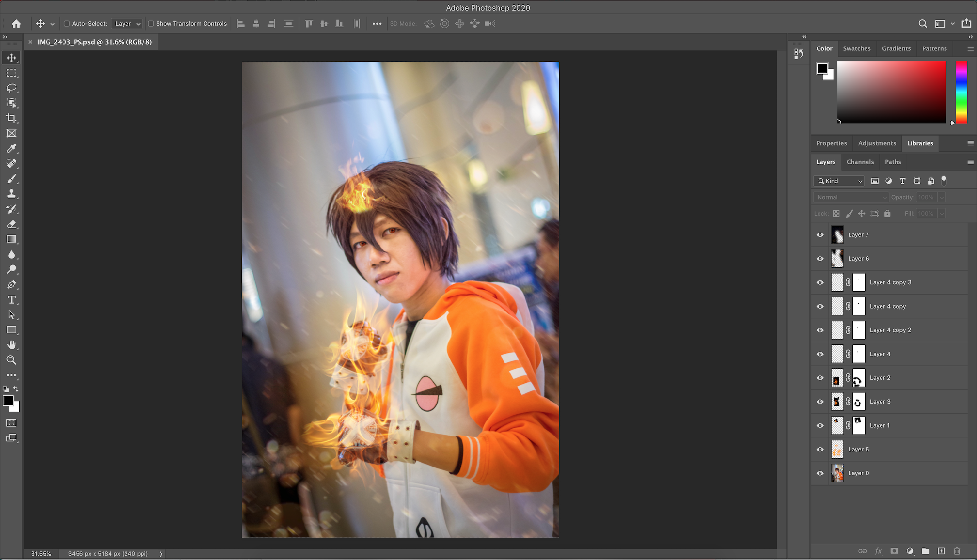The image size is (977, 560).
Task: Toggle visibility of Layer 3
Action: coord(820,402)
